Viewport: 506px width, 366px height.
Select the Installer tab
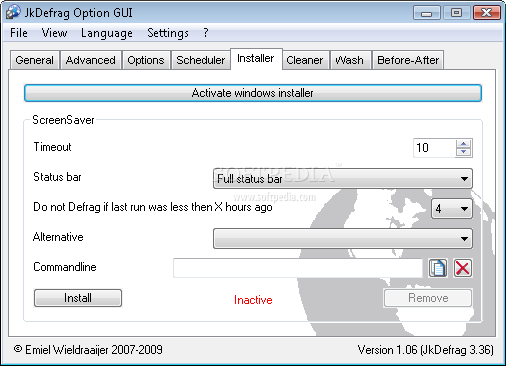[256, 58]
